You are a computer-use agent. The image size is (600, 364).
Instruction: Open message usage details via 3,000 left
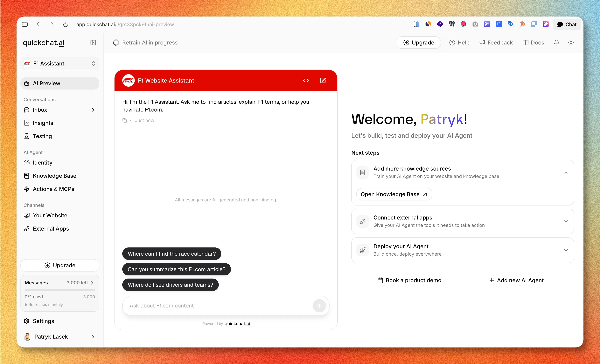pos(80,283)
